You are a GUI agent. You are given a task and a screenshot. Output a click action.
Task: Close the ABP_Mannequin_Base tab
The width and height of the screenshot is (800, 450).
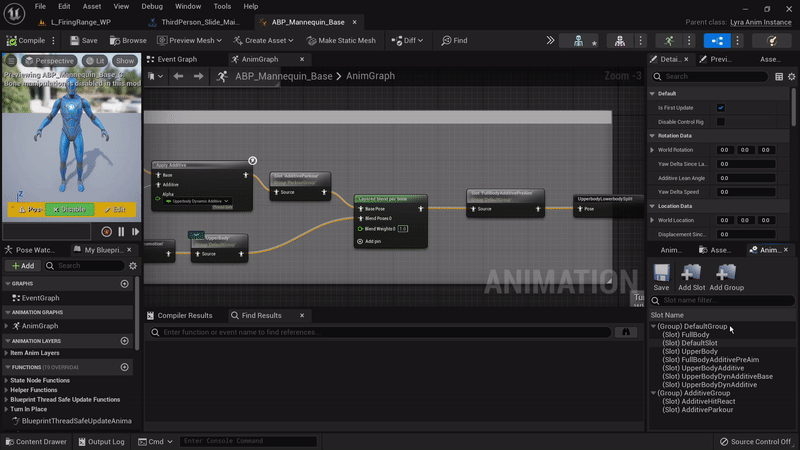coord(355,22)
